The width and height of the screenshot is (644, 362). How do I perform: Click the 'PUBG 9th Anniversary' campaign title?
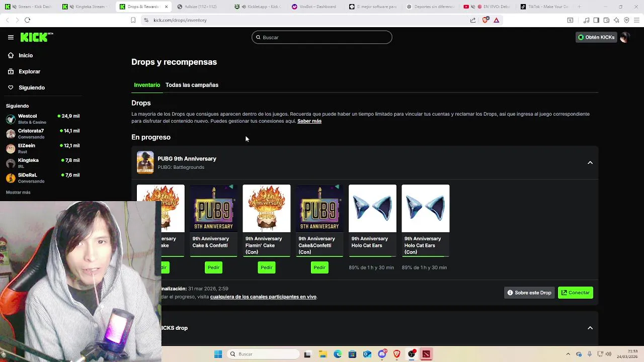tap(187, 159)
